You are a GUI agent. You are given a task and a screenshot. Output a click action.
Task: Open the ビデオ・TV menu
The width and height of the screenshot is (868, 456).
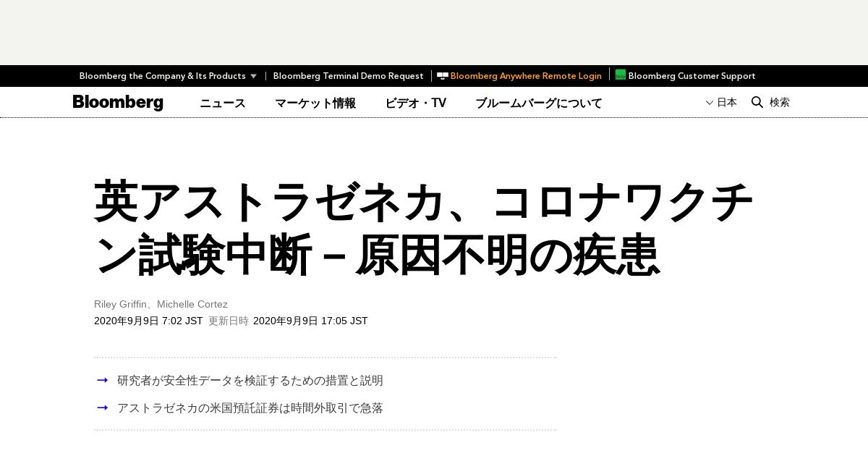point(416,103)
